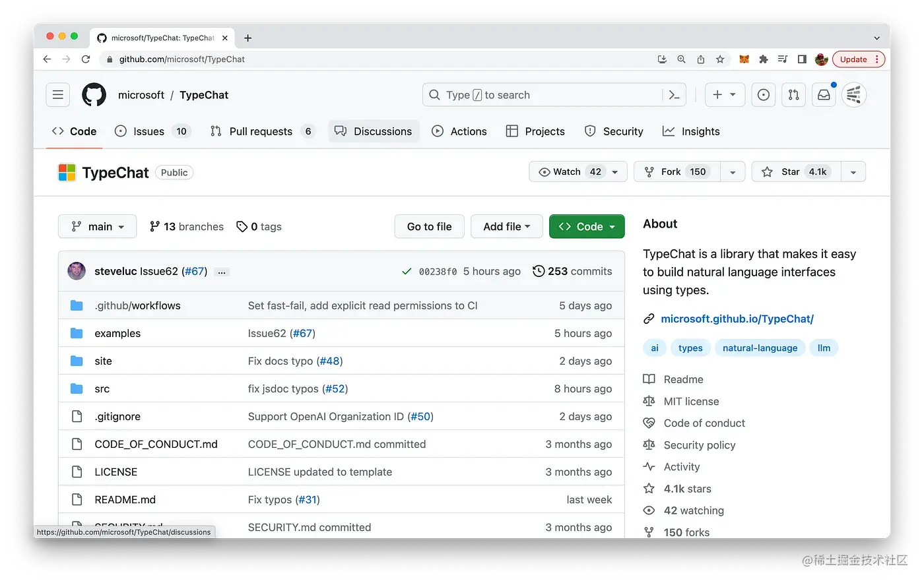Click the Go to file button
Image resolution: width=924 pixels, height=583 pixels.
pyautogui.click(x=429, y=226)
